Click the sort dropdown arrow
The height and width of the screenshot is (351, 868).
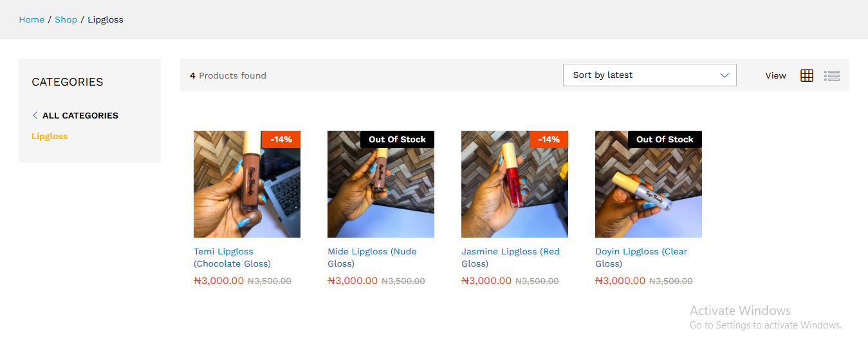[x=725, y=75]
